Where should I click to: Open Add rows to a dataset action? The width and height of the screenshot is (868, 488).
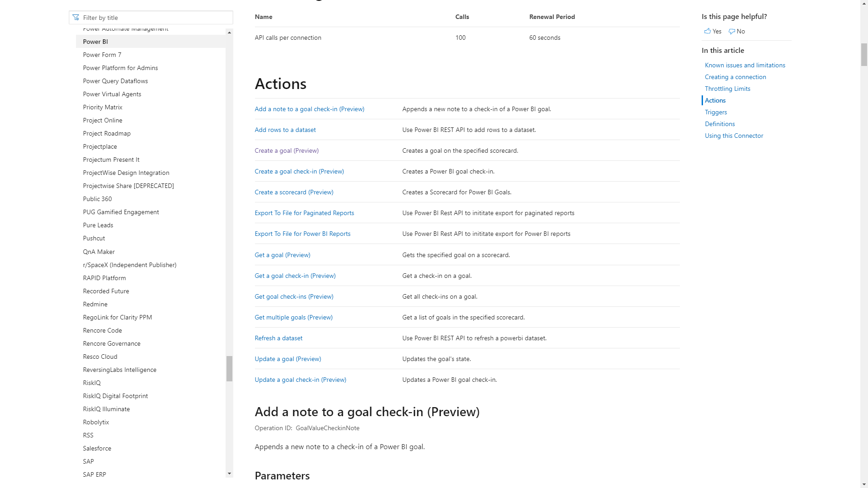[x=285, y=129]
